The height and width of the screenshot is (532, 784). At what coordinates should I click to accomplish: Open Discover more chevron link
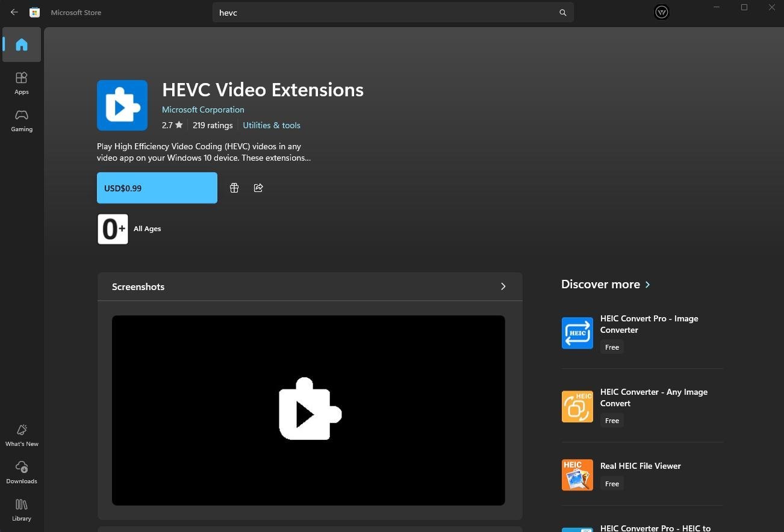tap(648, 285)
